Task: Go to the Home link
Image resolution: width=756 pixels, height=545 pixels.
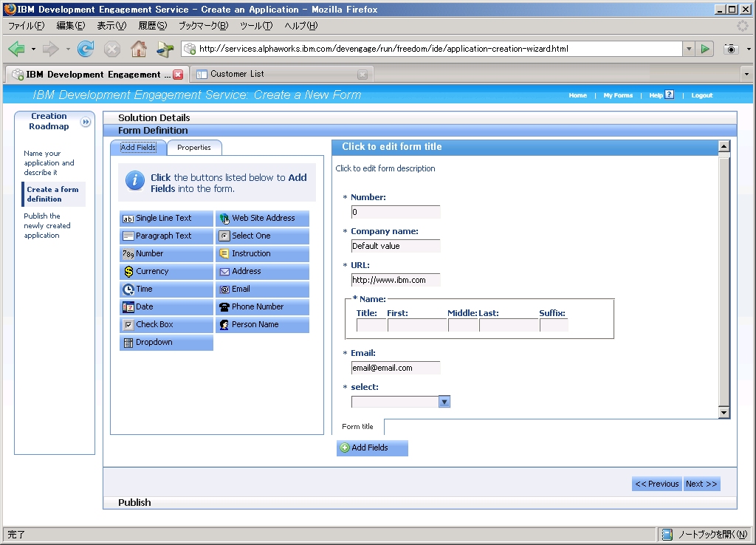Action: [577, 95]
